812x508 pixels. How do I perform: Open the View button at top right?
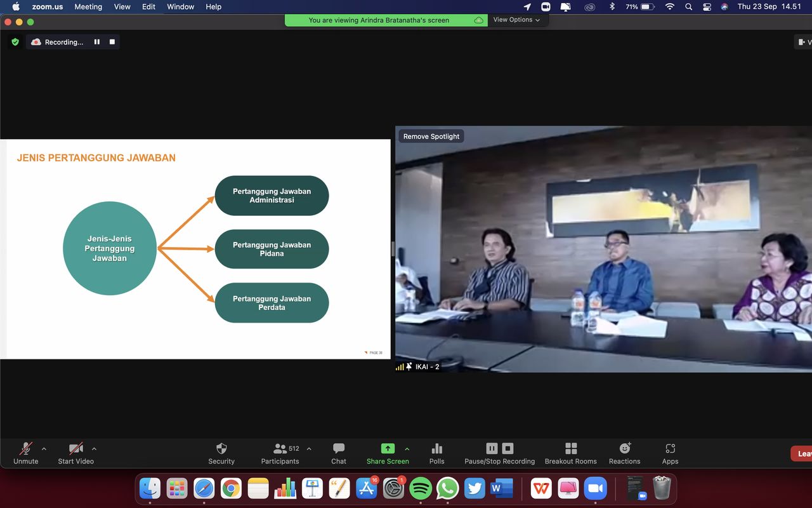(804, 42)
